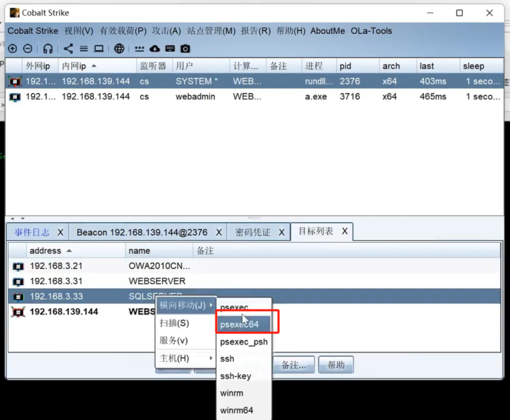This screenshot has height=420, width=510.
Task: Select ssh lateral movement option
Action: pyautogui.click(x=244, y=359)
